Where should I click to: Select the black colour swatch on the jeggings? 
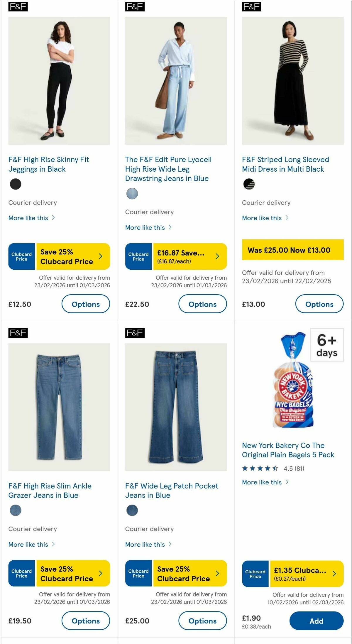click(16, 184)
